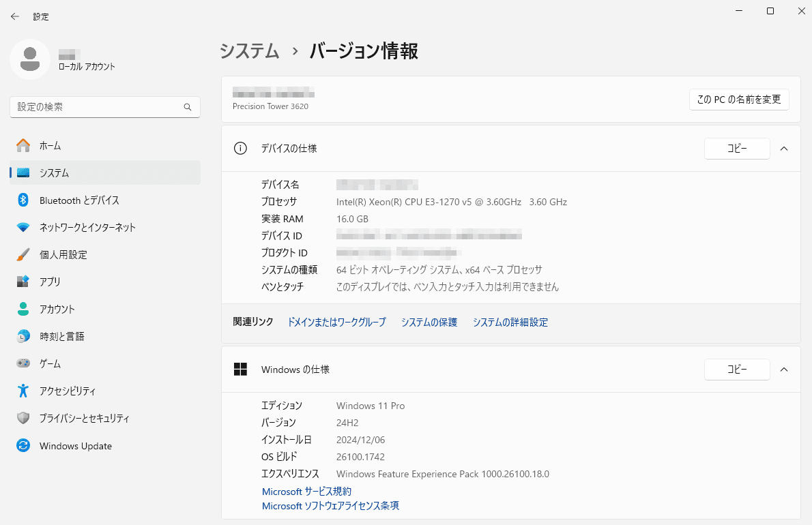Copy the デバイスの仕様 details
The image size is (812, 525).
pos(737,149)
